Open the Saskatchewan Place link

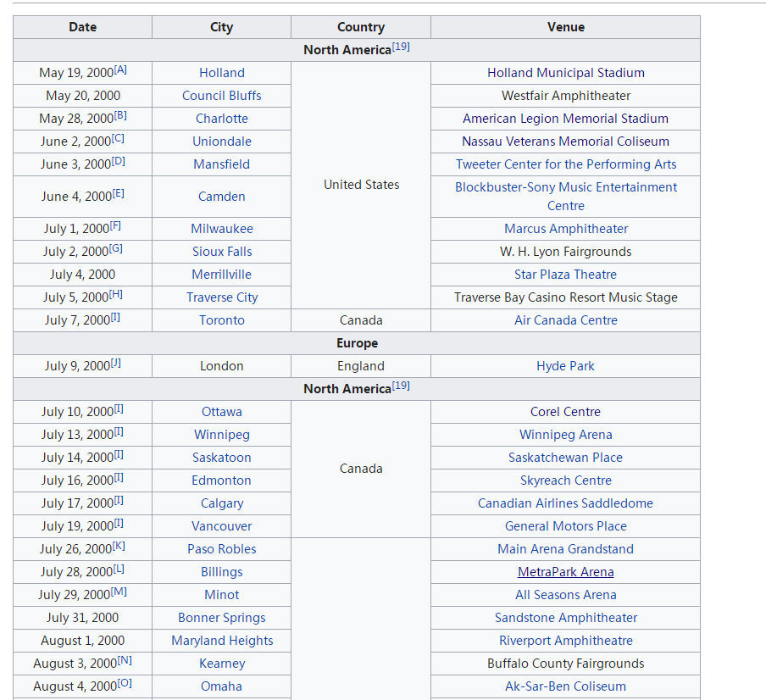[x=566, y=458]
